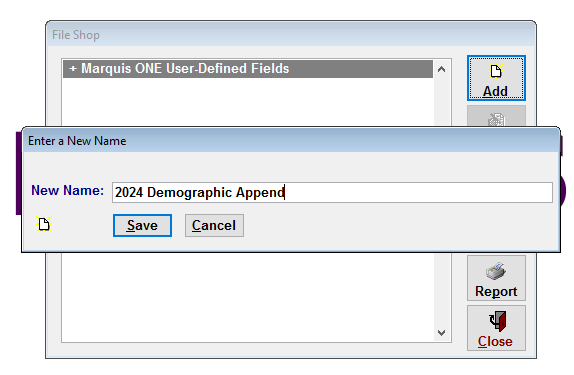Open the Report button label
Screen dimensions: 574x375
(x=496, y=292)
